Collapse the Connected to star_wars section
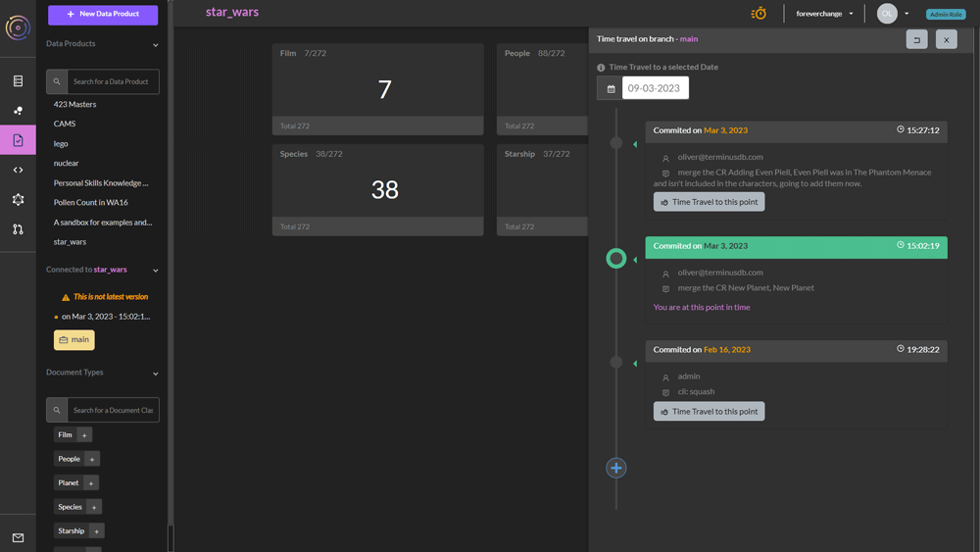 156,270
